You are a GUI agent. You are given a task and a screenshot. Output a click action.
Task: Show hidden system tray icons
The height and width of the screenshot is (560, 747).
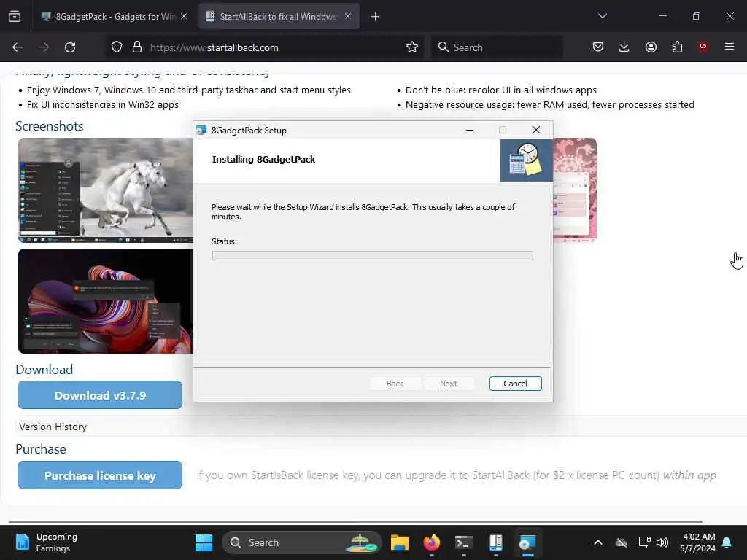pyautogui.click(x=598, y=542)
